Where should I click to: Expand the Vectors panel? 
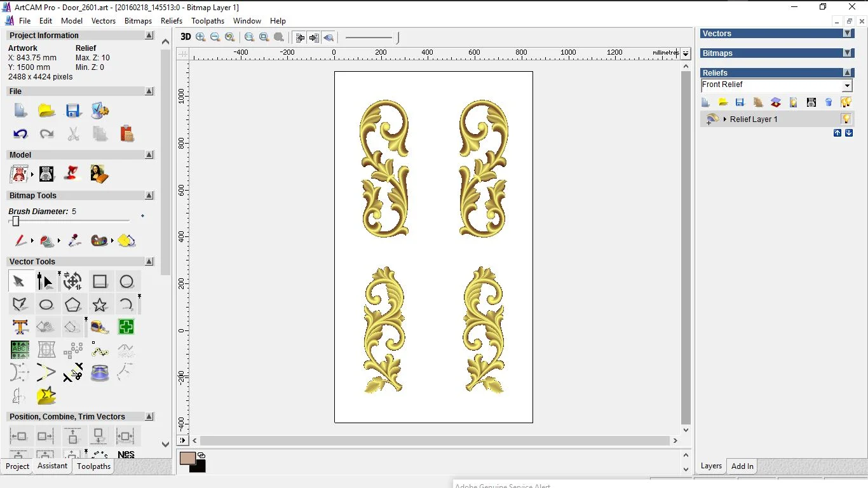pos(847,34)
